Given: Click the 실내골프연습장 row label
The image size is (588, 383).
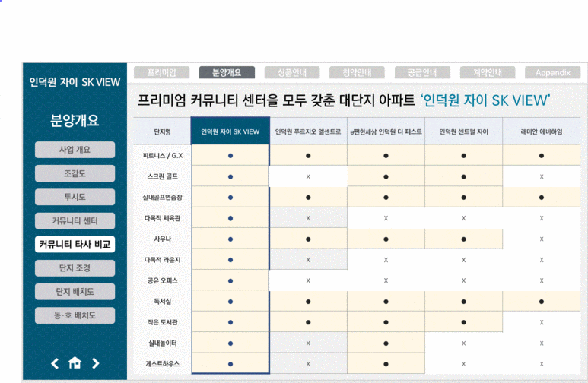Looking at the screenshot, I should coord(162,197).
